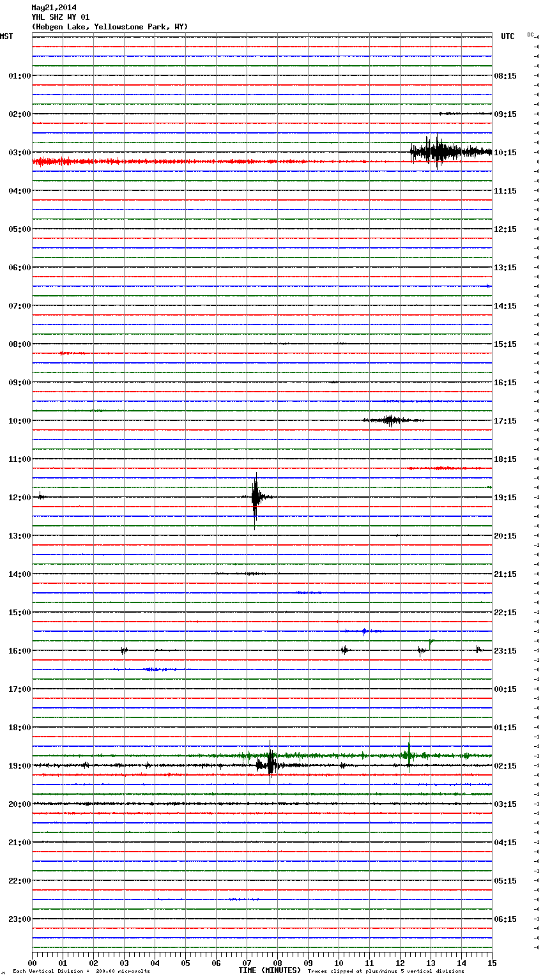This screenshot has width=543, height=980.
Task: Click the 17:15 UTC time label
Action: [x=505, y=421]
